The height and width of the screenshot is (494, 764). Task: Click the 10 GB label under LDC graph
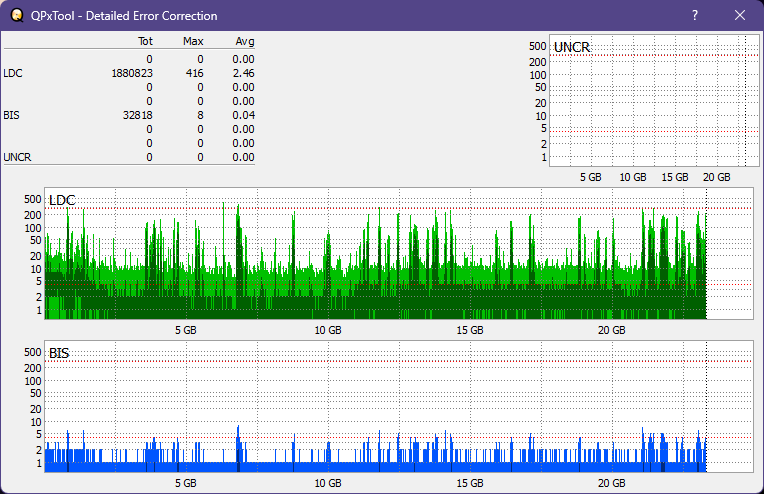[x=328, y=330]
